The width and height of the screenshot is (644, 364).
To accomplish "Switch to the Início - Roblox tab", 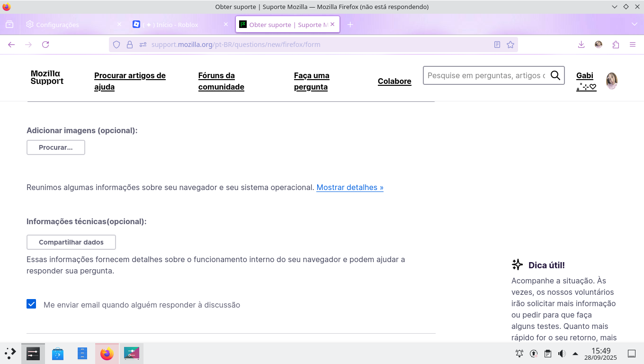I will click(x=180, y=25).
